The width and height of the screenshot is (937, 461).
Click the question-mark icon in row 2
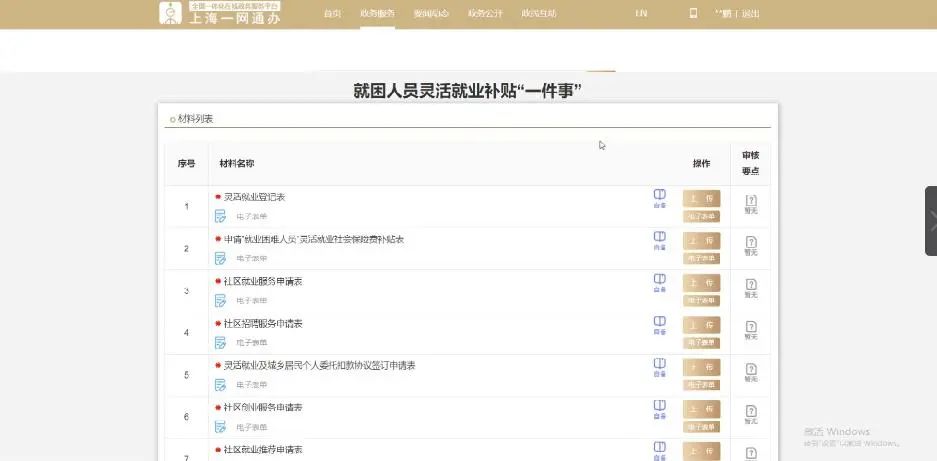pyautogui.click(x=751, y=242)
